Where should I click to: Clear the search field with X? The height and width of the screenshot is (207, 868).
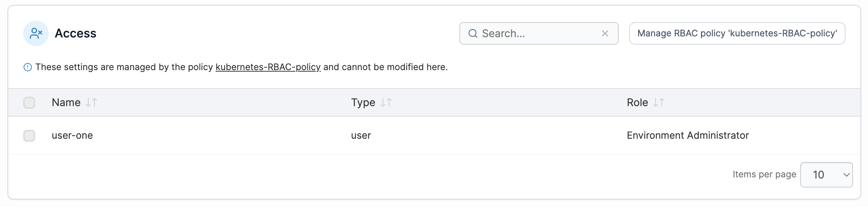605,33
